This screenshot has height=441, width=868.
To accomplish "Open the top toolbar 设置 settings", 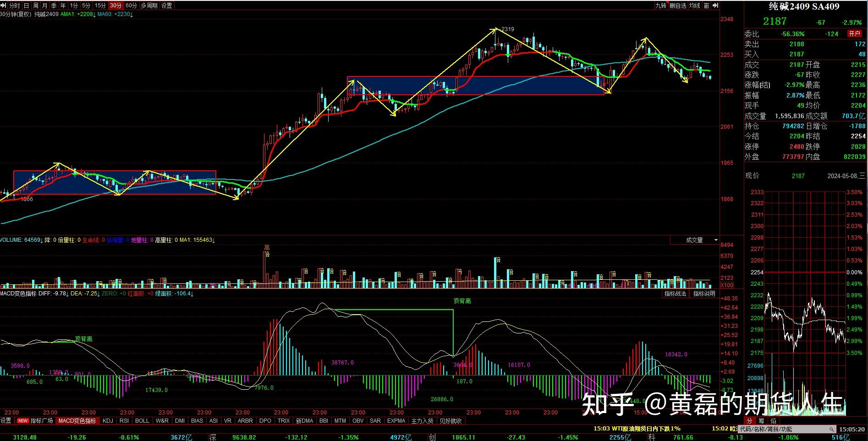I will 167,5.
